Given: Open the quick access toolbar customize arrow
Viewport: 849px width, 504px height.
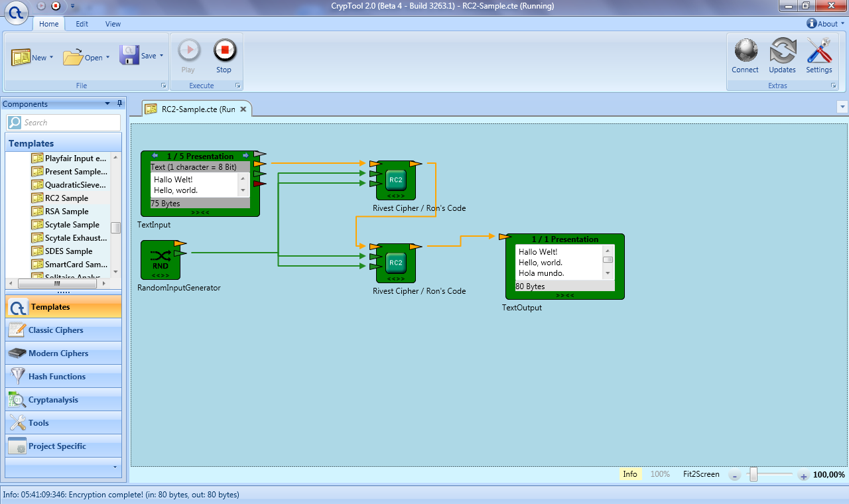Looking at the screenshot, I should pyautogui.click(x=71, y=6).
